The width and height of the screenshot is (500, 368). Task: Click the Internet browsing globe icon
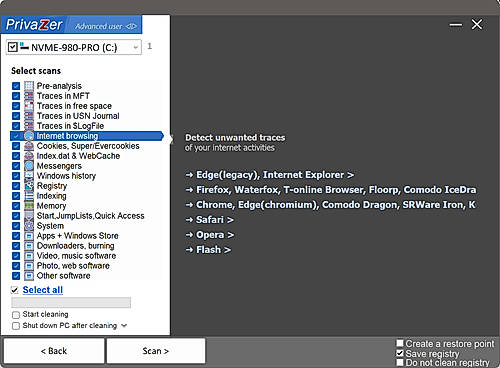[x=29, y=136]
